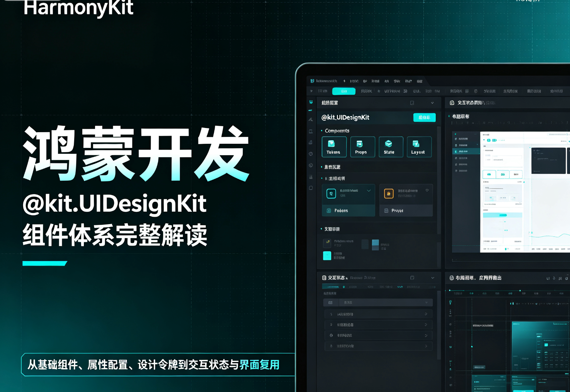Select the State component card
Viewport: 570px width, 392px height.
391,147
